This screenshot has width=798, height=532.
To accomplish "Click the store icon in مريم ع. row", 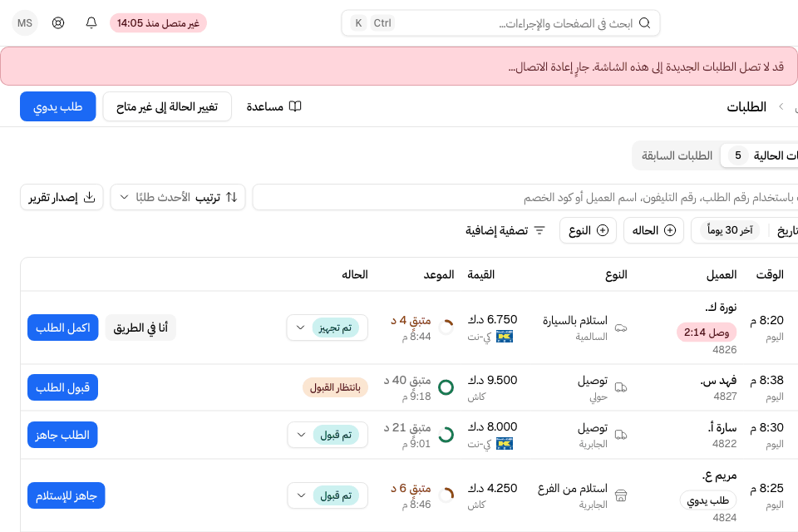I will point(621,495).
